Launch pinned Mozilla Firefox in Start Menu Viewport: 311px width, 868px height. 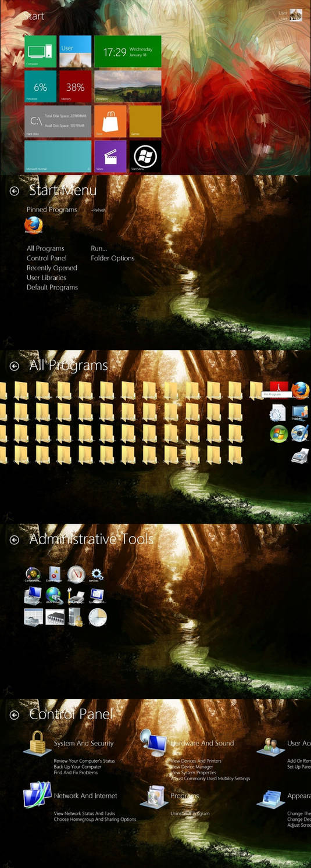click(34, 225)
